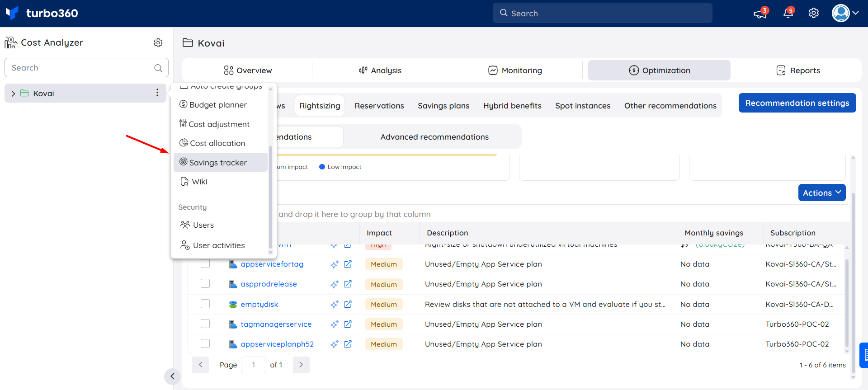
Task: Open the appservicefortag resource link
Action: pyautogui.click(x=272, y=264)
